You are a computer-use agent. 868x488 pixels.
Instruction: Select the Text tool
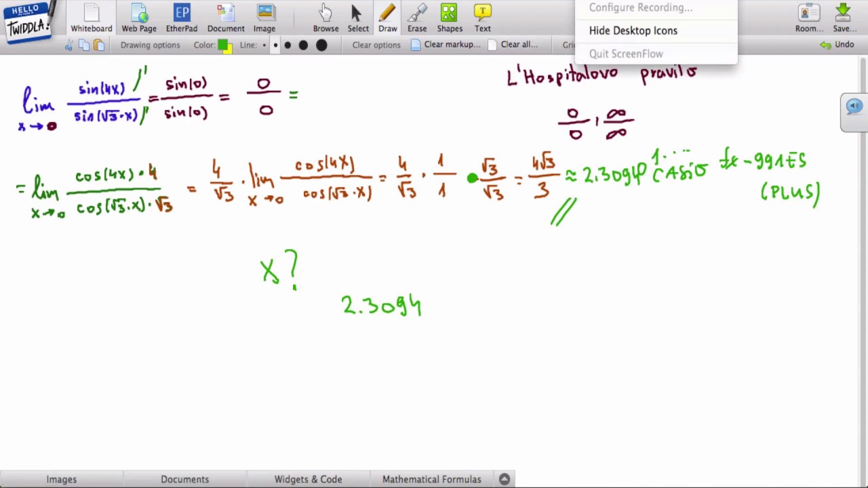[483, 18]
